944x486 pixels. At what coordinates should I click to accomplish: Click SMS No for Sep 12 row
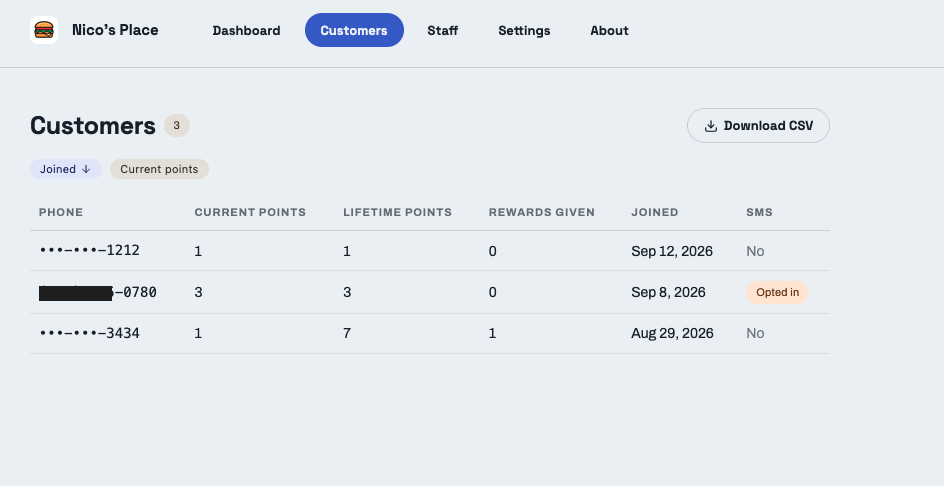755,251
